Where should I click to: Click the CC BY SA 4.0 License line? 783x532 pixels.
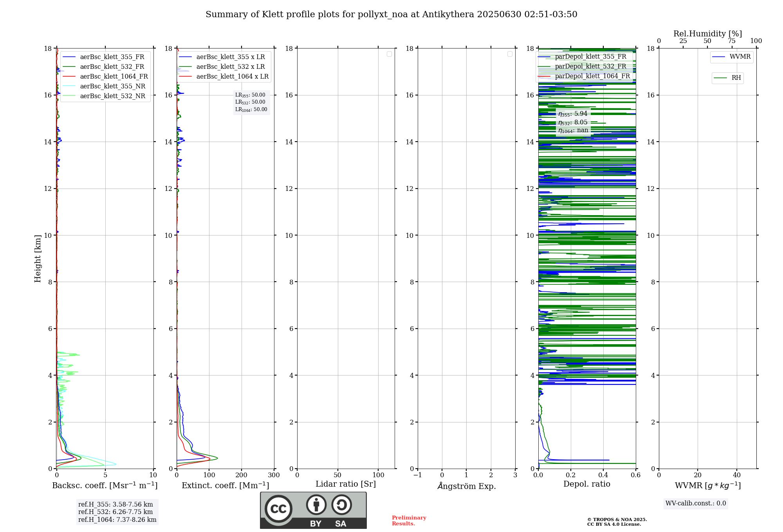614,524
